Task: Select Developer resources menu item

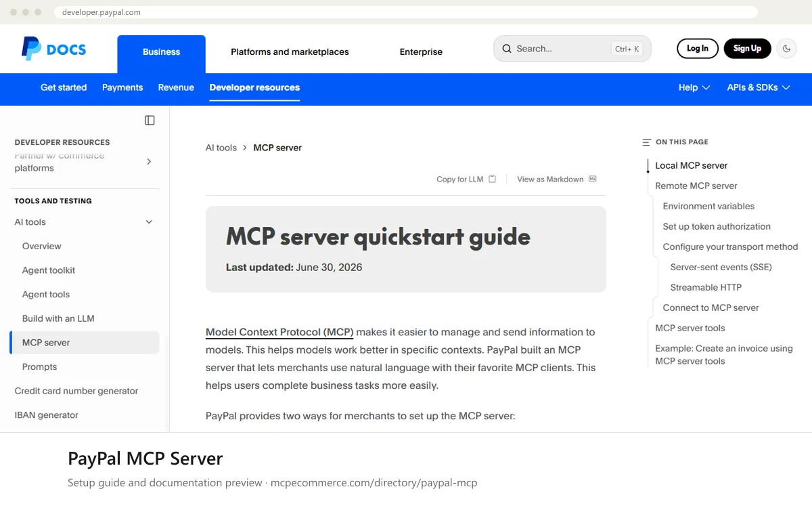Action: pyautogui.click(x=254, y=87)
